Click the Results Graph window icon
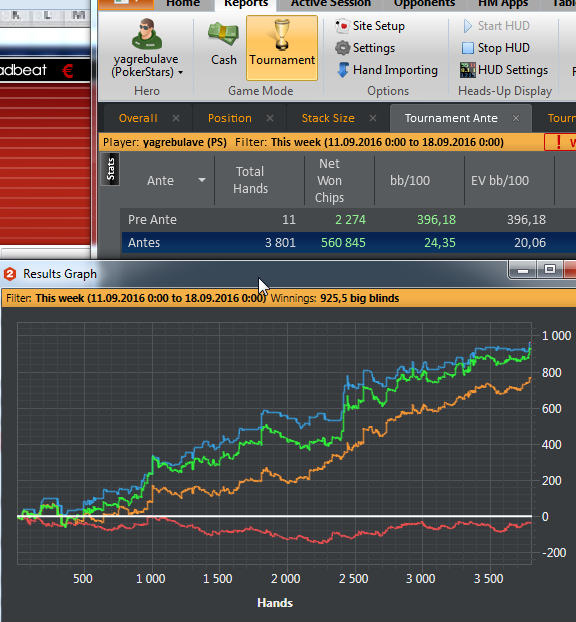The height and width of the screenshot is (622, 576). pos(10,274)
